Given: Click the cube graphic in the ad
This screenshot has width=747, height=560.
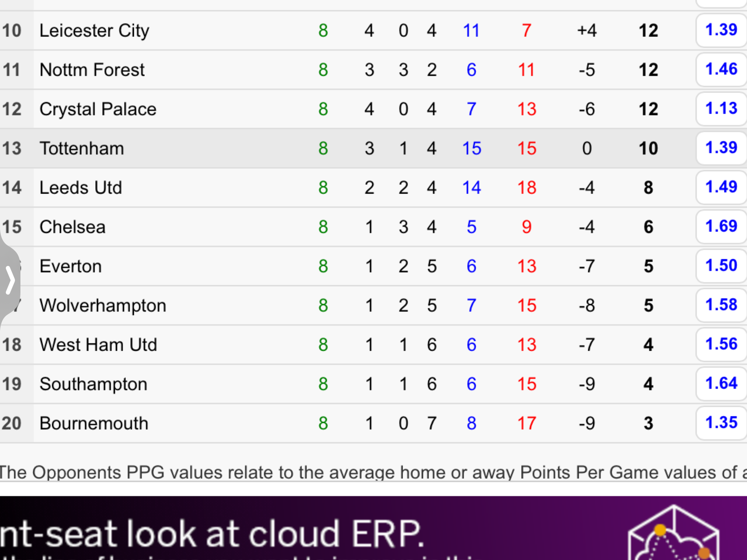Looking at the screenshot, I should pyautogui.click(x=674, y=533).
